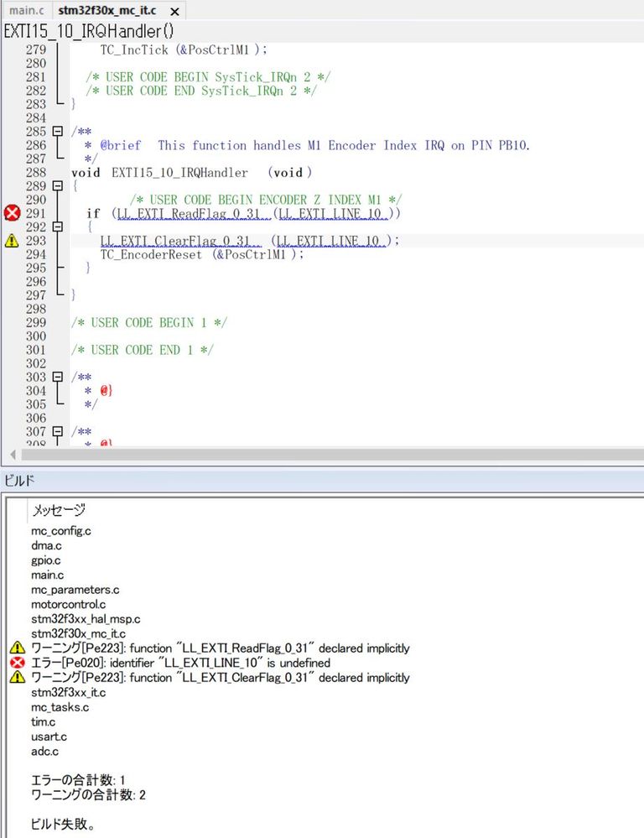Image resolution: width=644 pixels, height=838 pixels.
Task: Click the LL_EXTI_ReadFlag_0_31 implicit declaration warning message
Action: (221, 648)
